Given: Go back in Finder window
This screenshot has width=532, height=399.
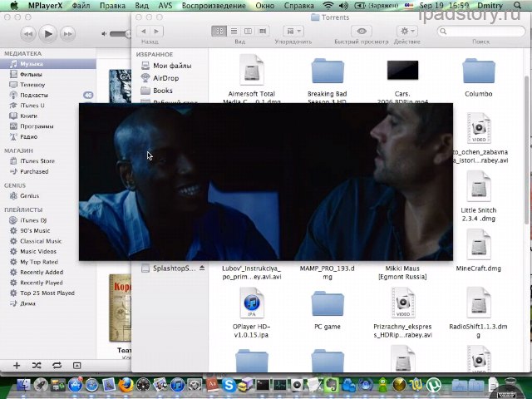Looking at the screenshot, I should click(x=144, y=32).
